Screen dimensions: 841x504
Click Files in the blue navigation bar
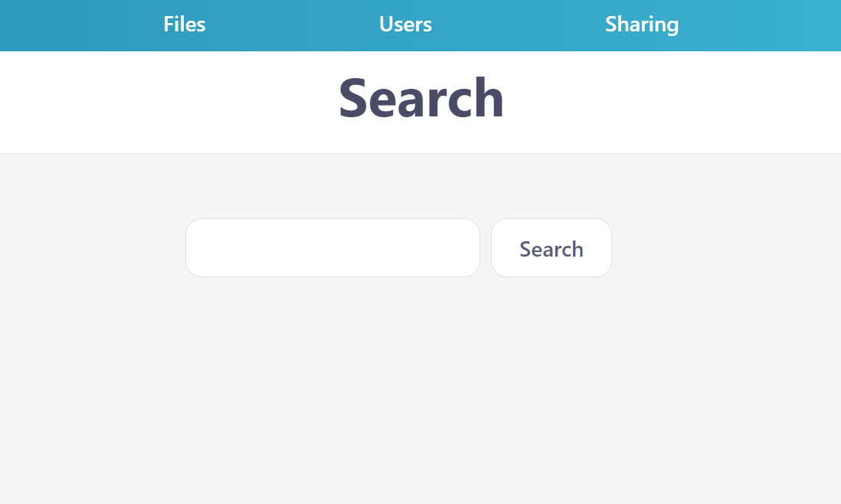185,25
